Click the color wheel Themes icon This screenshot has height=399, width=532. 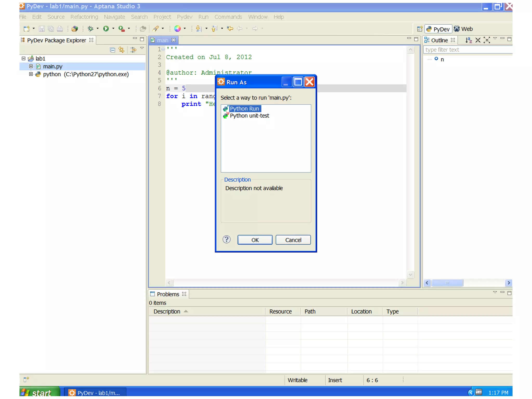[x=177, y=29]
